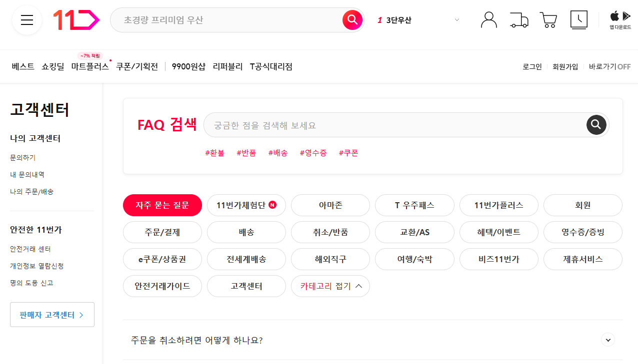
Task: Click the #쿠폰 hashtag
Action: 348,153
